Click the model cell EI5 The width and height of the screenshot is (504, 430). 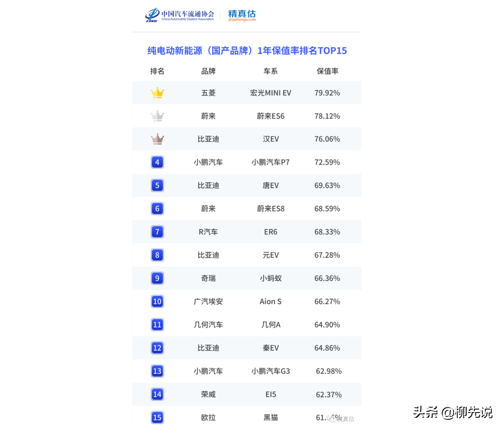tap(270, 394)
